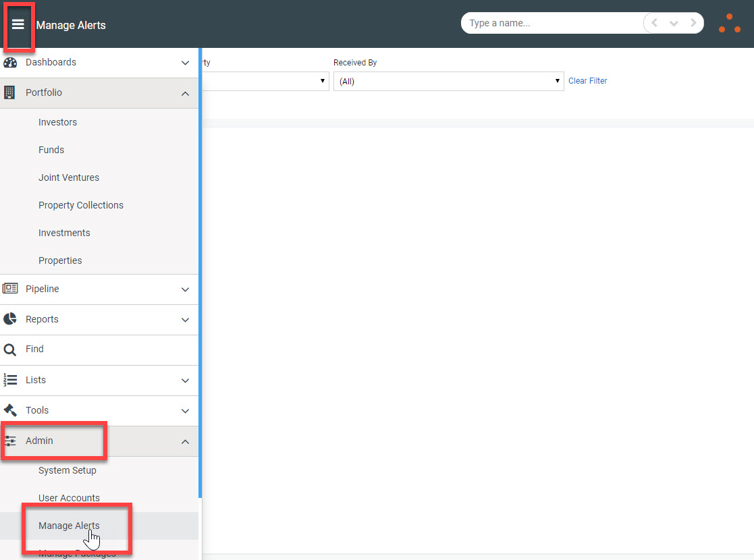Open the Investors page

click(x=57, y=122)
